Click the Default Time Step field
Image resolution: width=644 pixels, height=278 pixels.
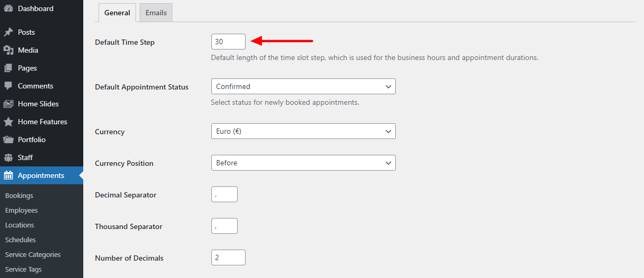tap(228, 42)
